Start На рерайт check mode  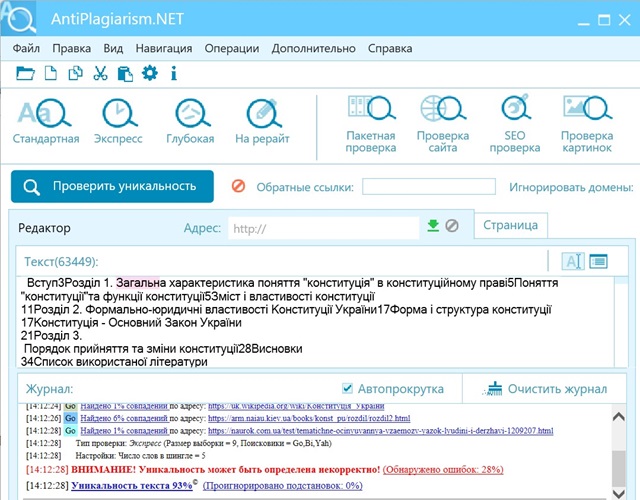click(x=262, y=122)
